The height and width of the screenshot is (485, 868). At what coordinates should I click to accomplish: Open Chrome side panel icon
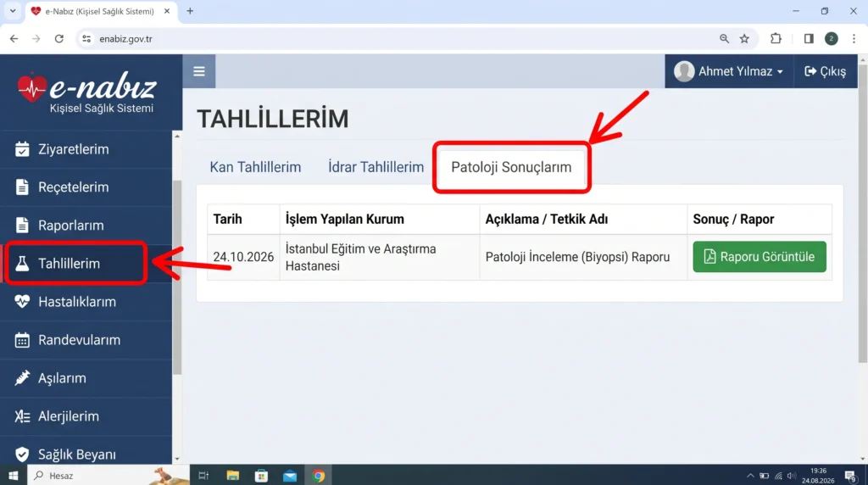[809, 39]
